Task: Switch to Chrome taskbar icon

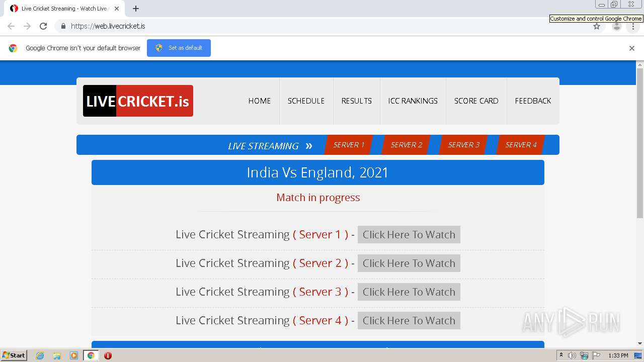Action: click(91, 355)
